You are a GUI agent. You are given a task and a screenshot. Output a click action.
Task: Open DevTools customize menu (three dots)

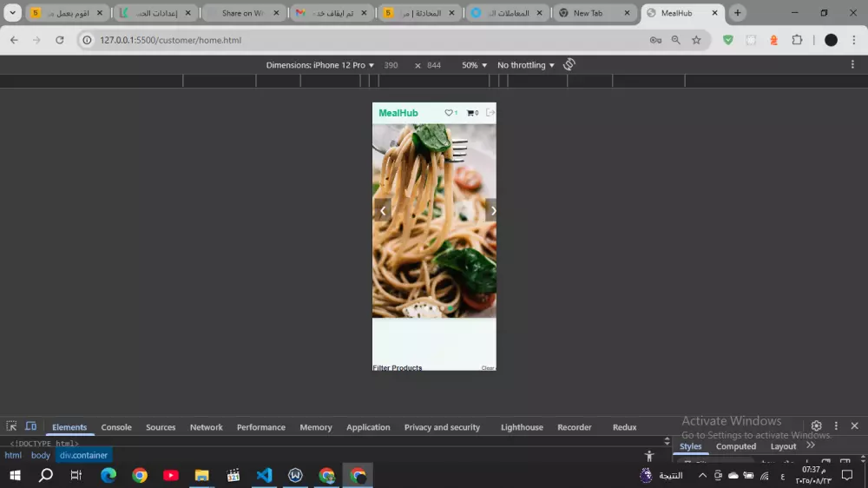point(836,426)
